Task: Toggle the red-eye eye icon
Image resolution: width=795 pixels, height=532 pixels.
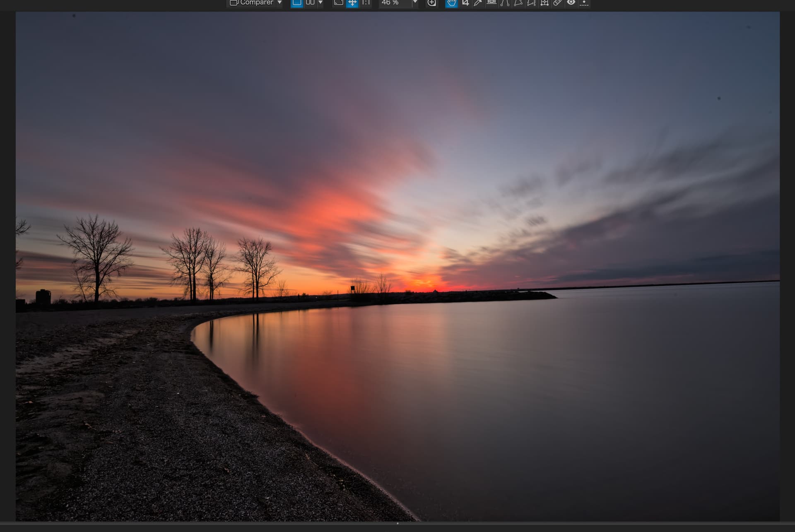Action: coord(571,3)
